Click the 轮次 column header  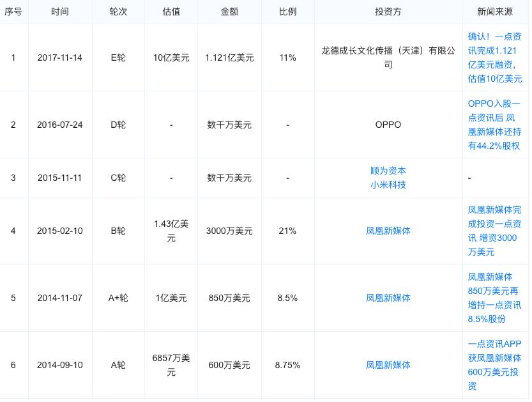pos(118,12)
